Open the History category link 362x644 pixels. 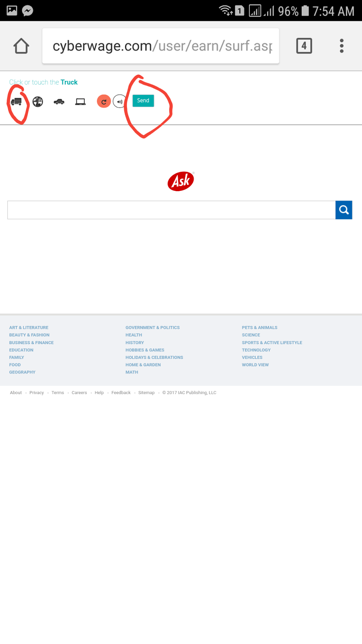(134, 343)
